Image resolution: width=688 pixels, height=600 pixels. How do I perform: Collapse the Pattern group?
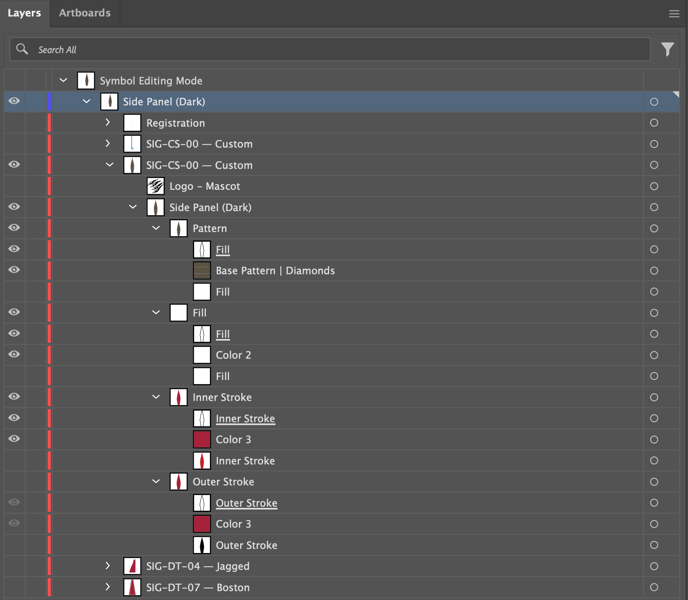(x=156, y=229)
